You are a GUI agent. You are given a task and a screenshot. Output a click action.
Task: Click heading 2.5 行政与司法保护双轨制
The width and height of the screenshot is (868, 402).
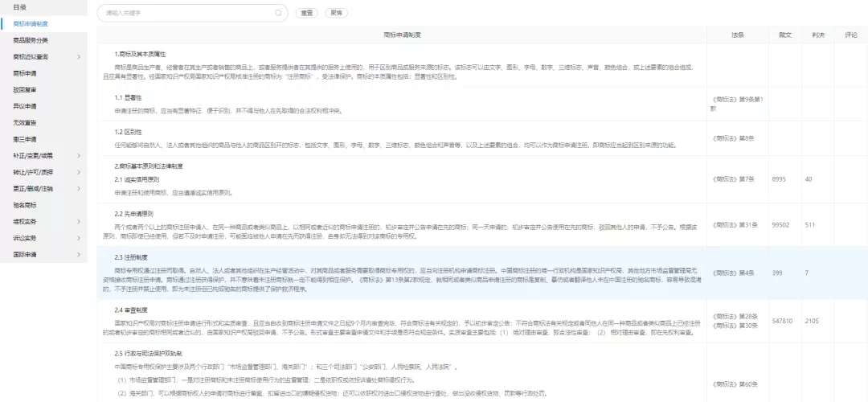click(x=149, y=353)
